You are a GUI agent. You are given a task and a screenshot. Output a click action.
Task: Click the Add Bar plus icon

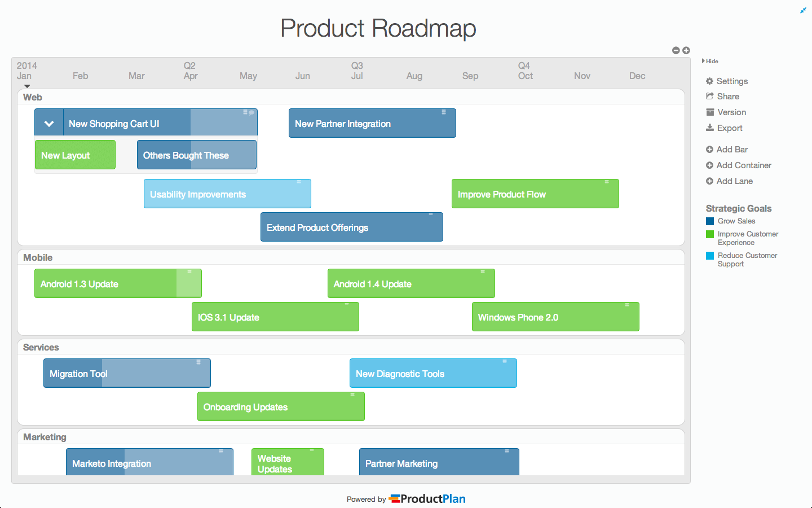pos(709,150)
